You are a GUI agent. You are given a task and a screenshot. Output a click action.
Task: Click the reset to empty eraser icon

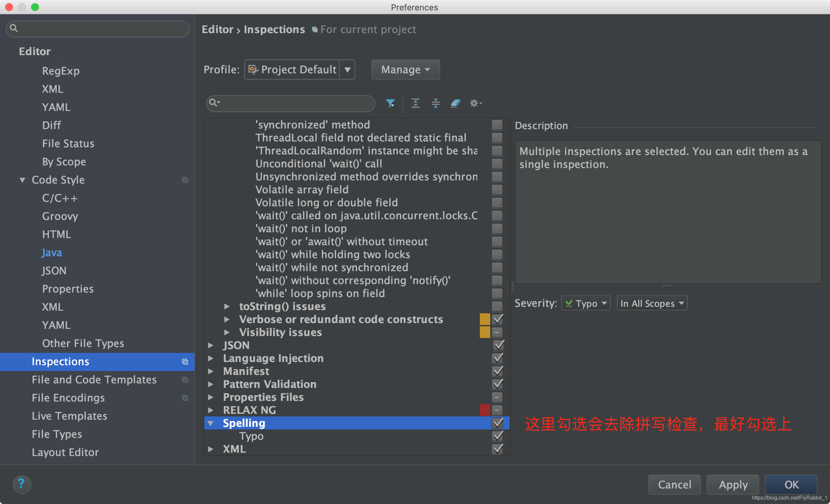[456, 103]
